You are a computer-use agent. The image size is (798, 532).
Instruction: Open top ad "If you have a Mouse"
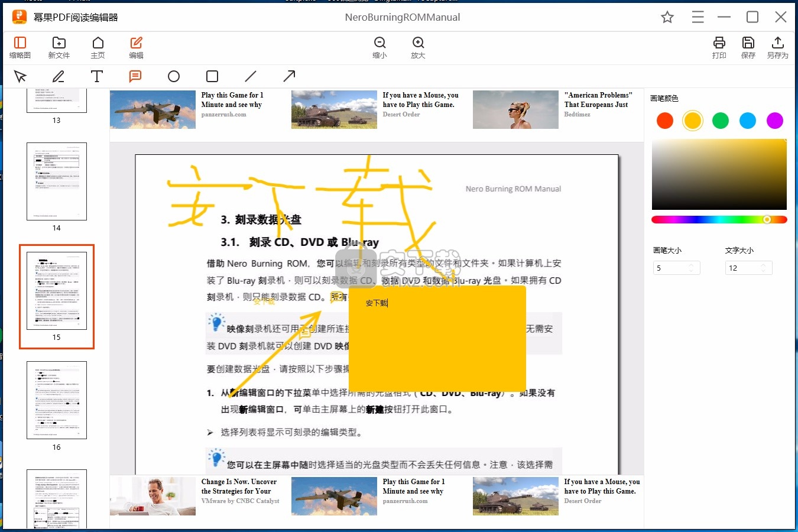coord(376,109)
